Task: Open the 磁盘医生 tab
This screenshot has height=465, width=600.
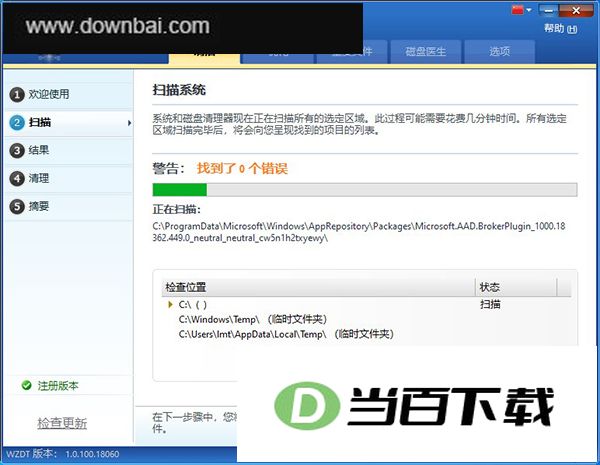Action: click(425, 52)
